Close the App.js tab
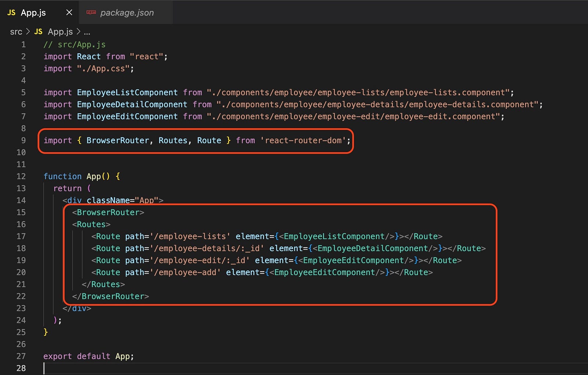This screenshot has width=588, height=375. pyautogui.click(x=69, y=12)
